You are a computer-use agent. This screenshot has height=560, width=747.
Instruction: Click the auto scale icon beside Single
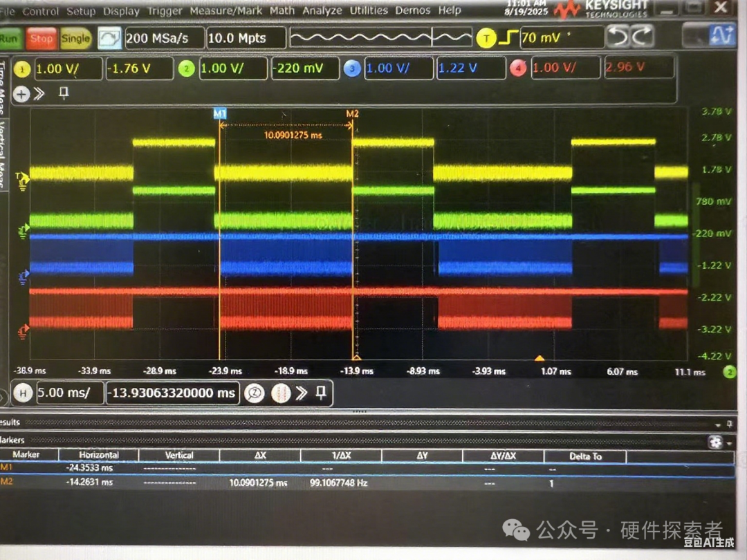coord(109,38)
